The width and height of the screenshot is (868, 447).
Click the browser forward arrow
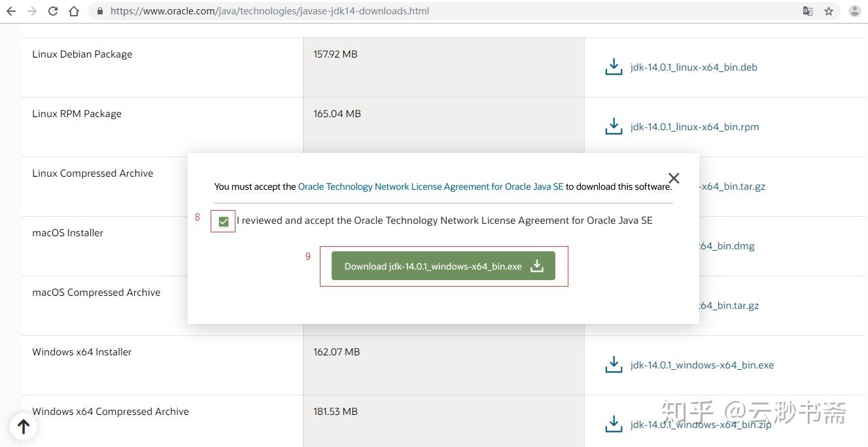point(32,11)
